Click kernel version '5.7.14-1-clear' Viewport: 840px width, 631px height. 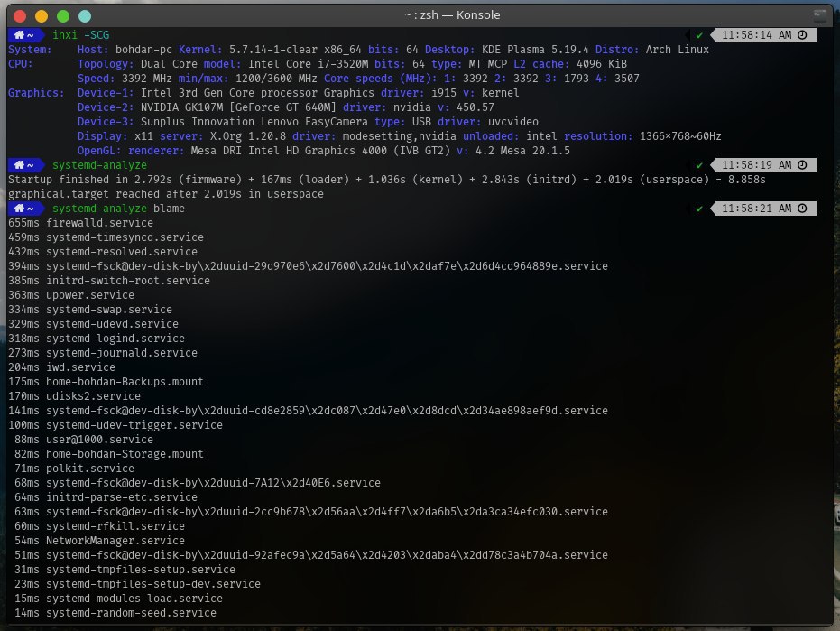pyautogui.click(x=273, y=50)
